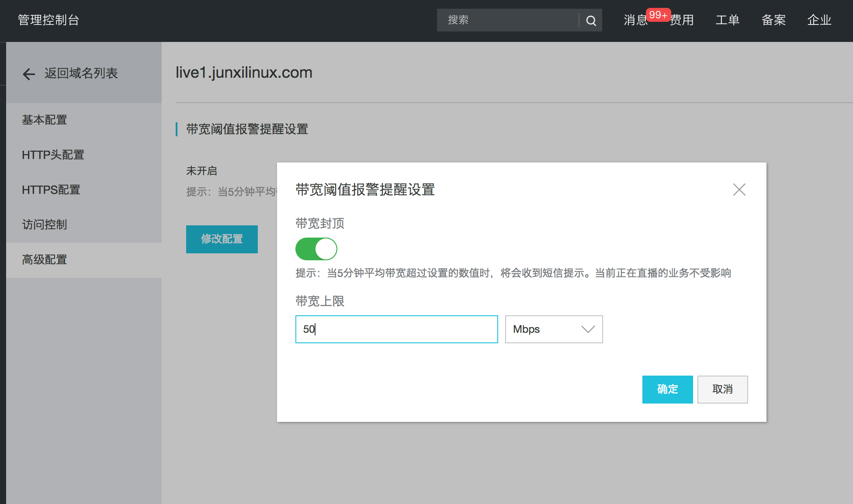Go to HTTPS配置 in sidebar
The height and width of the screenshot is (504, 853).
[x=51, y=190]
